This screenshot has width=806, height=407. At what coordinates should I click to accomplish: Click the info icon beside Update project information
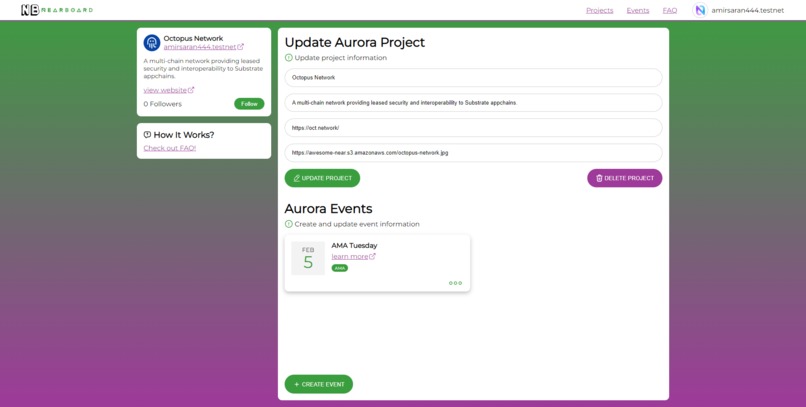click(x=288, y=58)
